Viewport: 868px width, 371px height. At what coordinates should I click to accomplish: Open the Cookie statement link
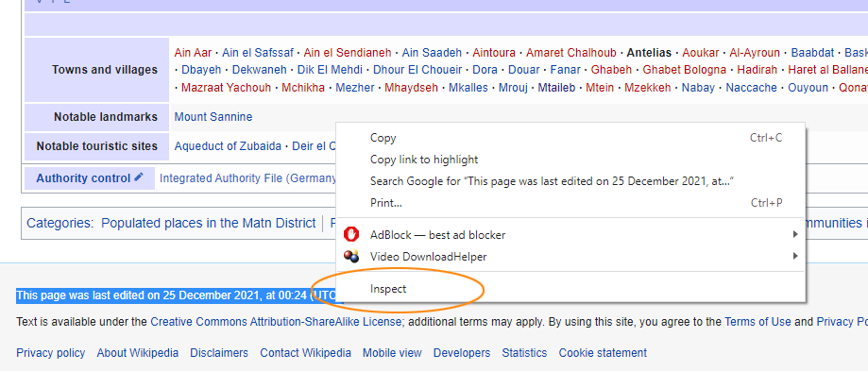(x=603, y=353)
